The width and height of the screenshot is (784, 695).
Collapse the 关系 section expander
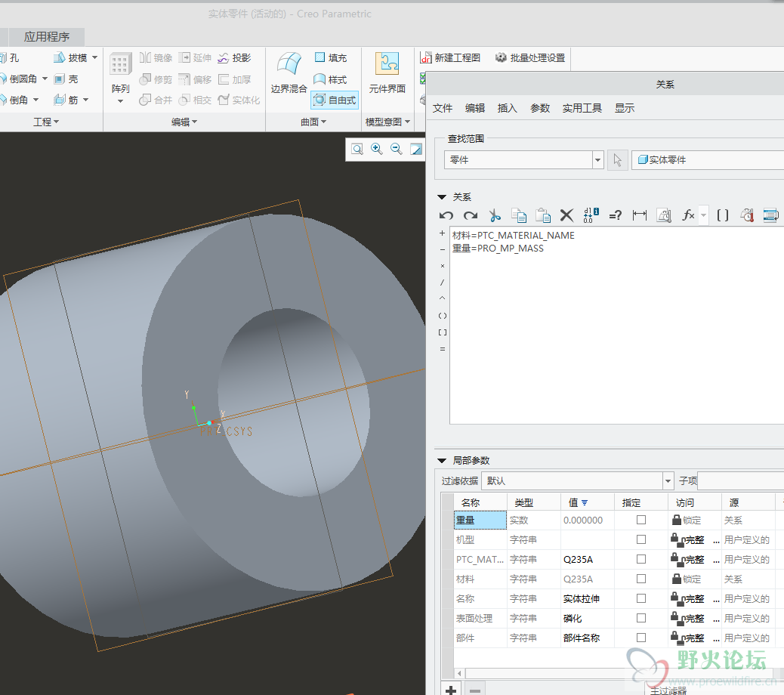click(442, 197)
